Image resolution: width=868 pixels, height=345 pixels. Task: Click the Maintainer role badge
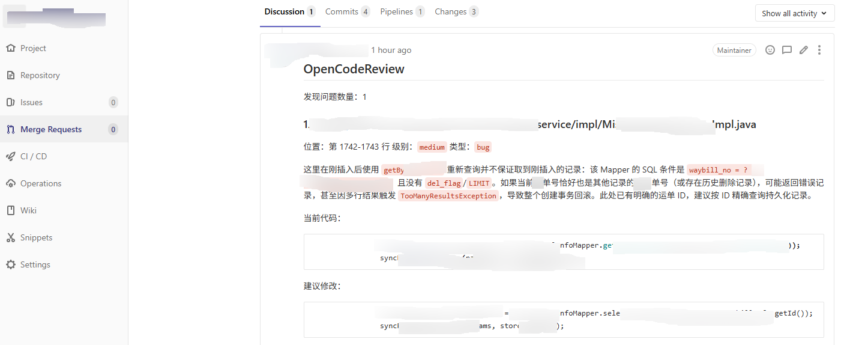(734, 50)
